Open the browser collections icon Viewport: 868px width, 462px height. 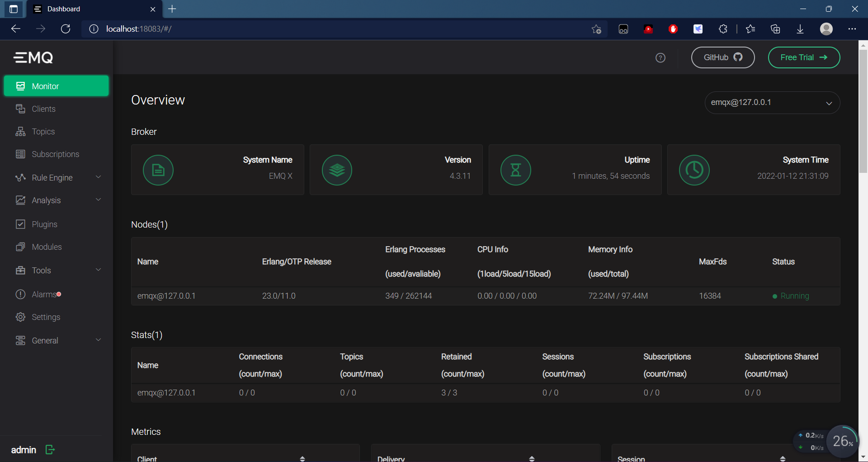[x=775, y=29]
